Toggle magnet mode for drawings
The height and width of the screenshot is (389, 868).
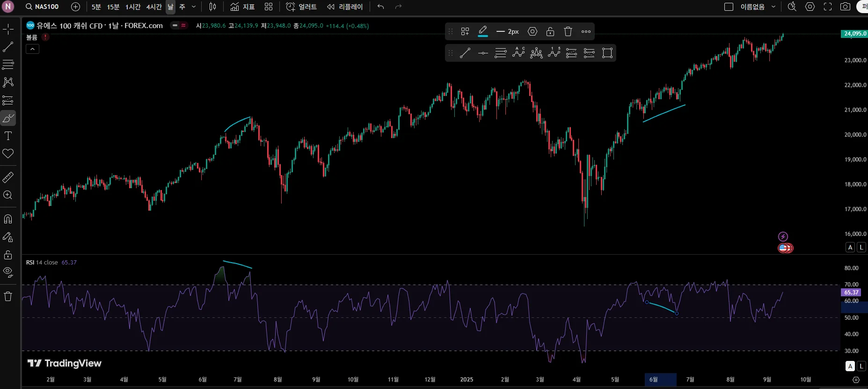pyautogui.click(x=8, y=219)
